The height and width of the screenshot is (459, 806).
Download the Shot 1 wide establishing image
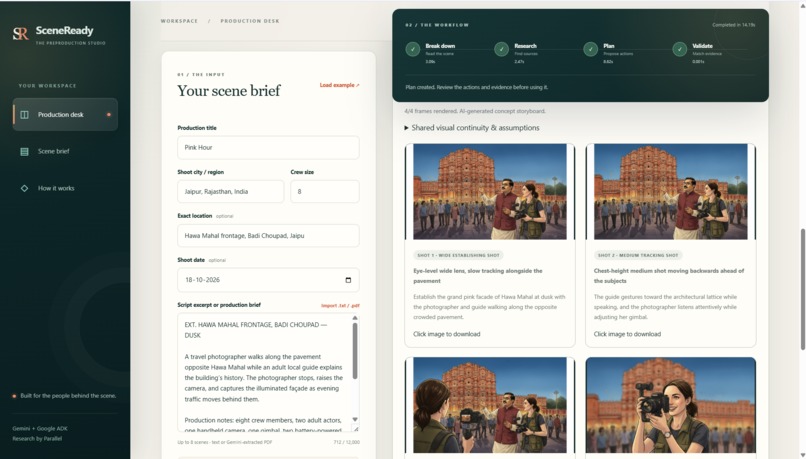tap(490, 192)
